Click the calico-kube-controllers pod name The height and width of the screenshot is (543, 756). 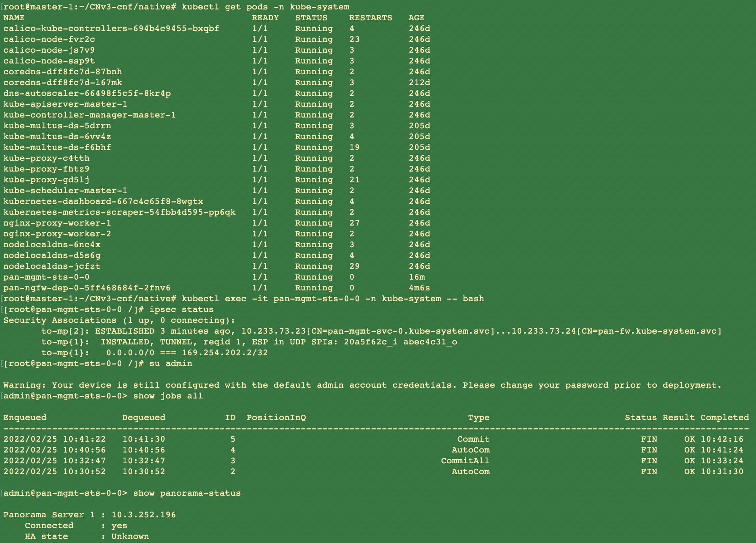pyautogui.click(x=111, y=29)
